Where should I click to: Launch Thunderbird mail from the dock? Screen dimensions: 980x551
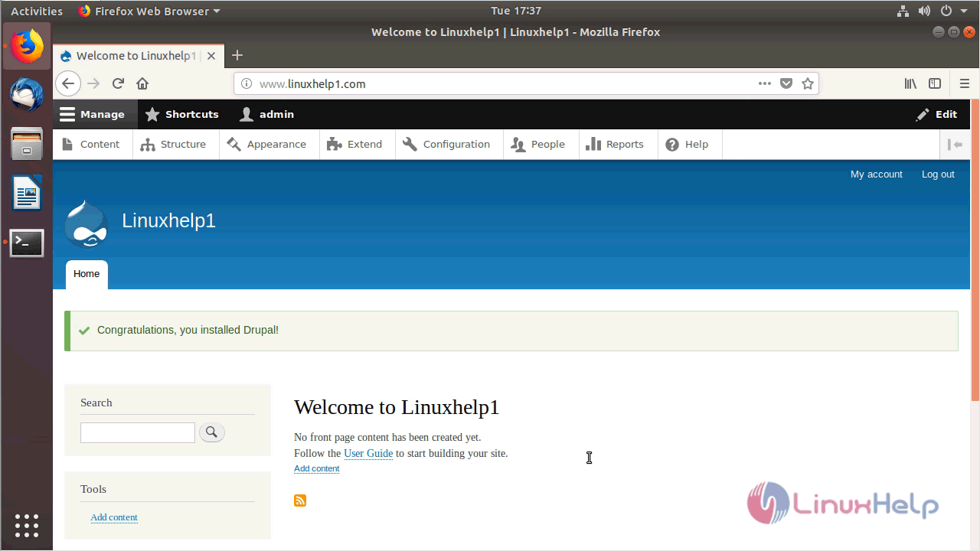pos(27,95)
